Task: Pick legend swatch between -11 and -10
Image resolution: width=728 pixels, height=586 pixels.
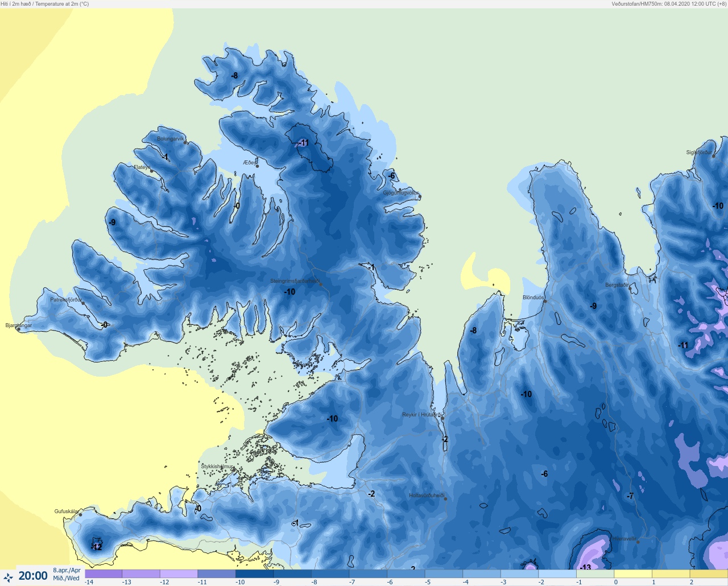Action: pos(217,574)
